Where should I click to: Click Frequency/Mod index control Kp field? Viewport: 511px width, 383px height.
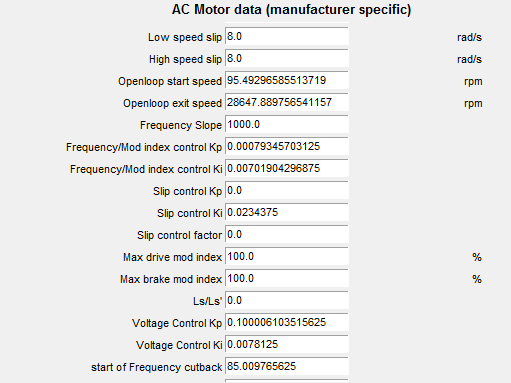287,146
